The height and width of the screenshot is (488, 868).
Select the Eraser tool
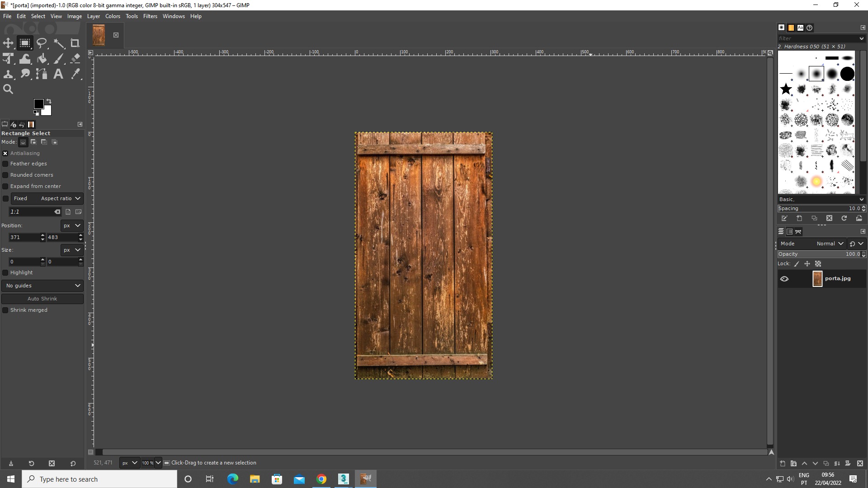75,59
